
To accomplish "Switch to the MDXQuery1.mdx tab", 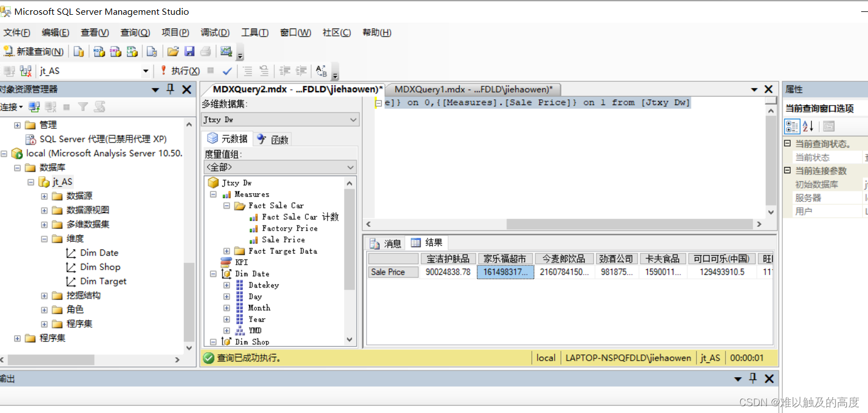I will [473, 89].
